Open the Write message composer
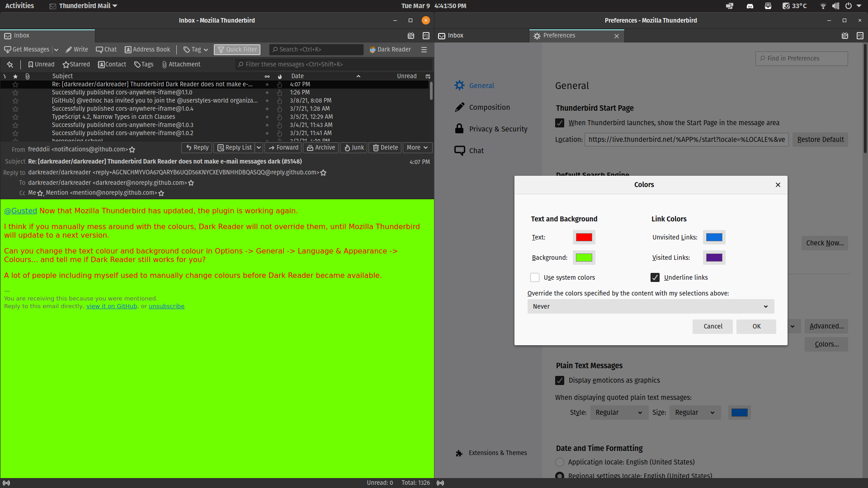The image size is (868, 488). (76, 49)
